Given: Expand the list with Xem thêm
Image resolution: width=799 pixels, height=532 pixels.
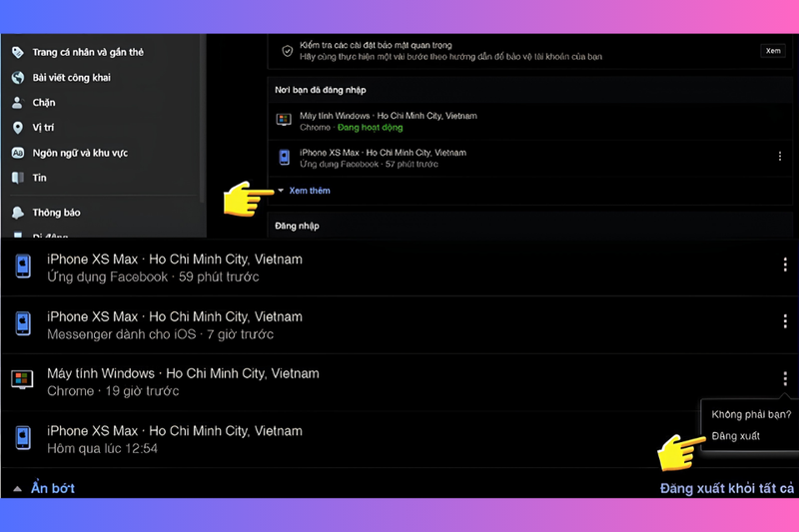Looking at the screenshot, I should 310,191.
